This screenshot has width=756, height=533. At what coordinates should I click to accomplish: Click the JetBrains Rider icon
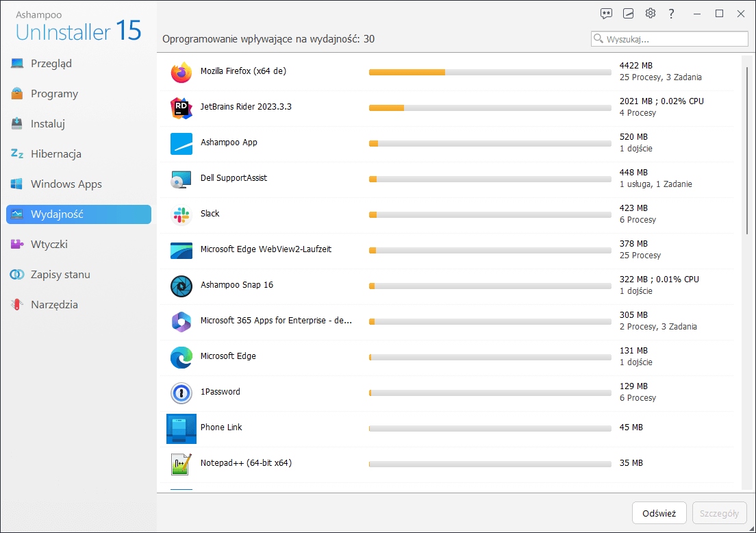click(181, 108)
